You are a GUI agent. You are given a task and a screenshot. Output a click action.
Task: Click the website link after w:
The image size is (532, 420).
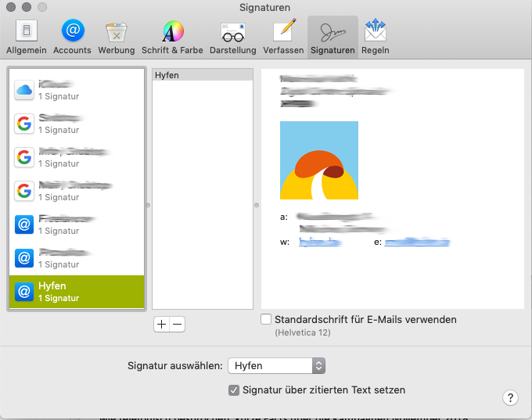pyautogui.click(x=320, y=242)
